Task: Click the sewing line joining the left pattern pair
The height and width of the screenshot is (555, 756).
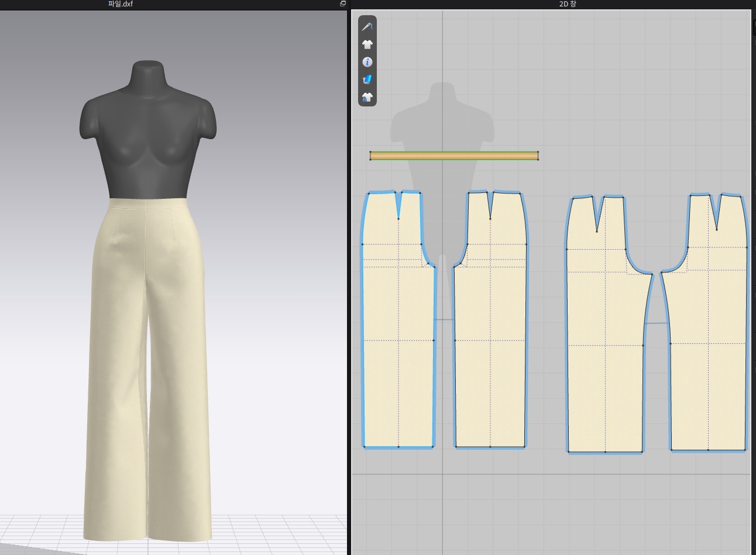Action: click(444, 319)
